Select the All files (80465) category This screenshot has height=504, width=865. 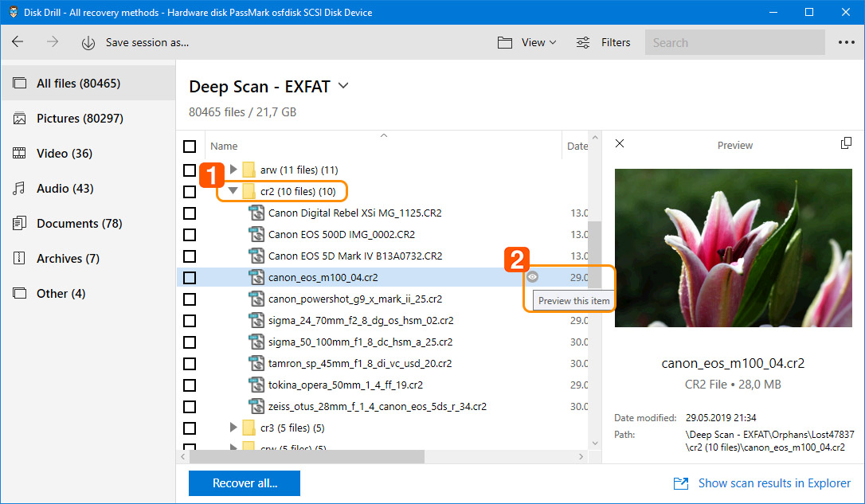click(x=88, y=84)
